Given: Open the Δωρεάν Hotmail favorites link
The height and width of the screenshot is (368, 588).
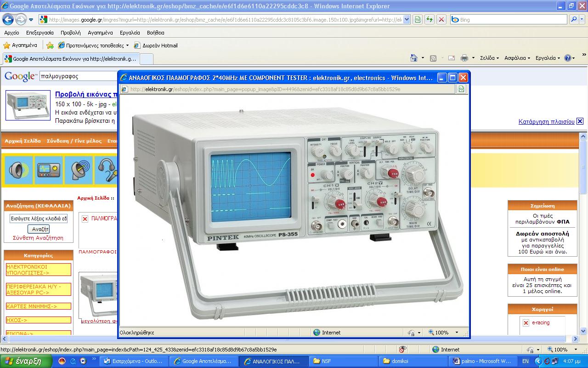Looking at the screenshot, I should (x=156, y=45).
